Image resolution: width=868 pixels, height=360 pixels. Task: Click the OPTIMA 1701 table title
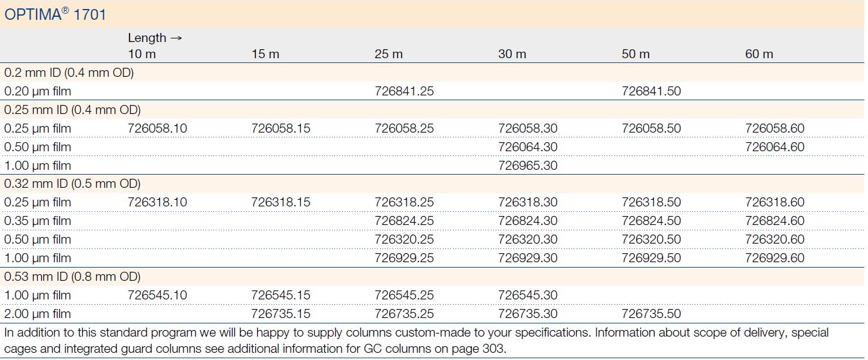tap(55, 14)
